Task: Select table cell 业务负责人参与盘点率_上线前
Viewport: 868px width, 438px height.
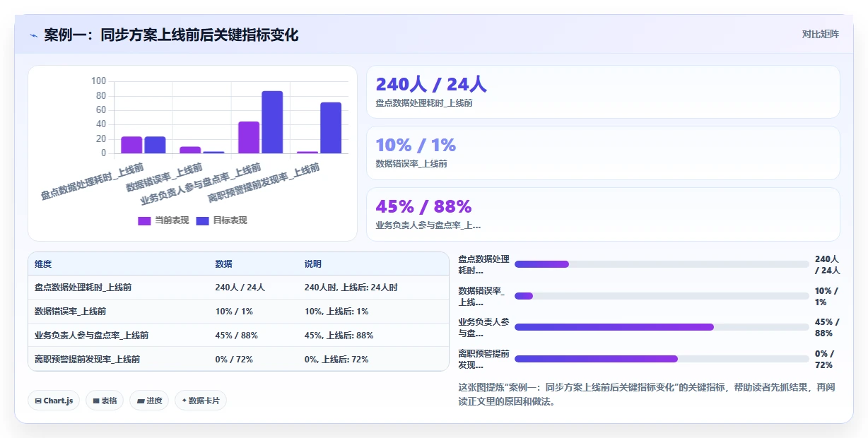Action: pos(91,336)
